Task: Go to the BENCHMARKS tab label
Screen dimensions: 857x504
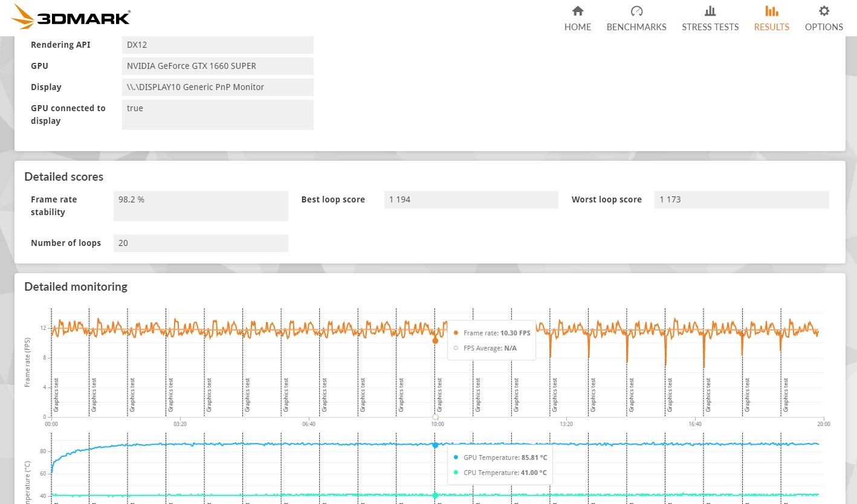Action: pos(636,27)
